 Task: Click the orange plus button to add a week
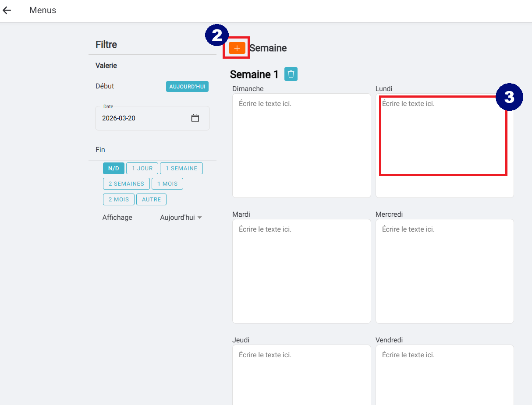(237, 48)
